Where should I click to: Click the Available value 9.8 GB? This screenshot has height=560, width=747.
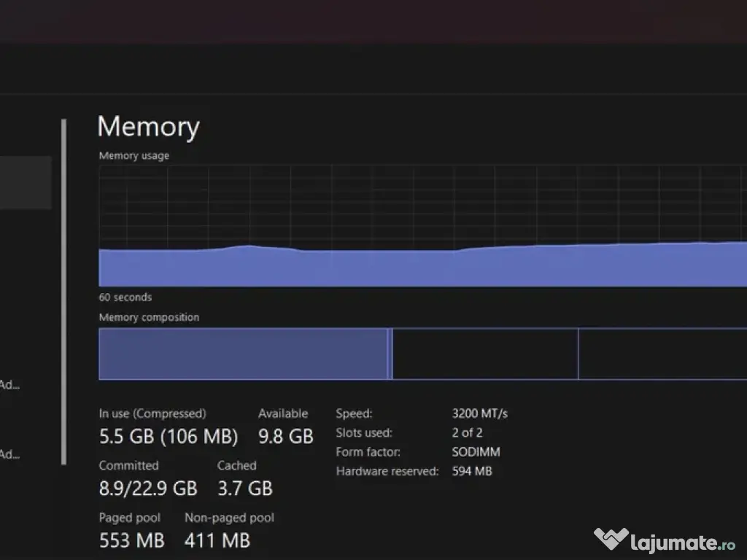coord(285,437)
